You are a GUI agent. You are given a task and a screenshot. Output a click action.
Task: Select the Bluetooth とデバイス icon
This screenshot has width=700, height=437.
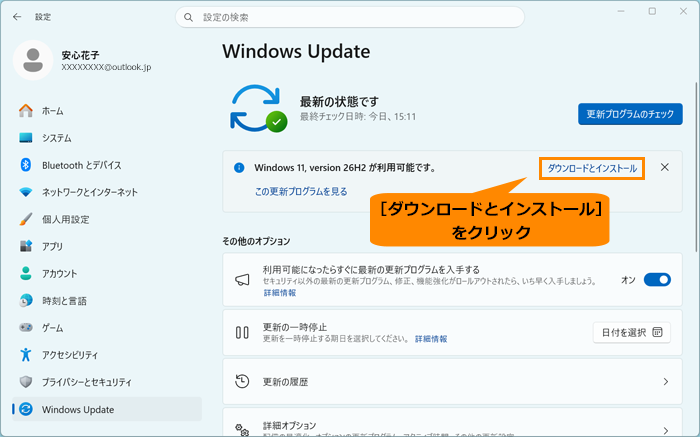pos(26,165)
